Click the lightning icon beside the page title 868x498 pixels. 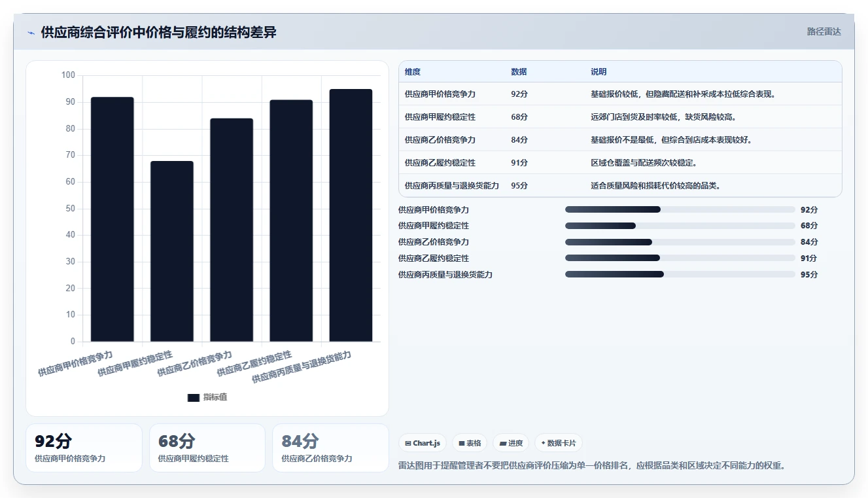(31, 32)
